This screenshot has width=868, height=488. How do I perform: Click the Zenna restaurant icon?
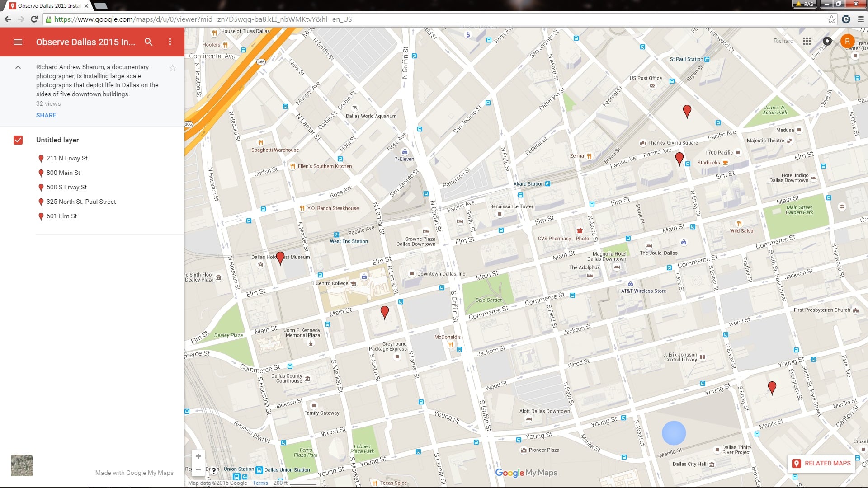[x=589, y=156]
